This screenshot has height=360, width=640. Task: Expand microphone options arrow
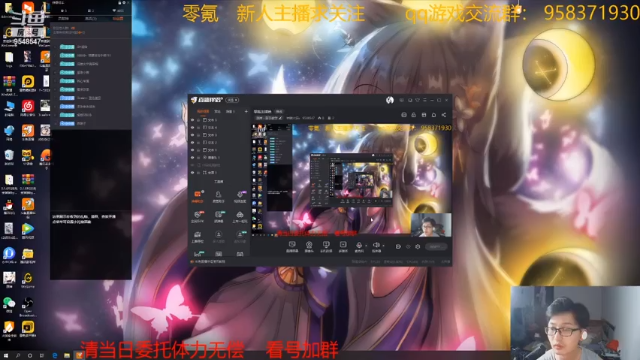[366, 246]
